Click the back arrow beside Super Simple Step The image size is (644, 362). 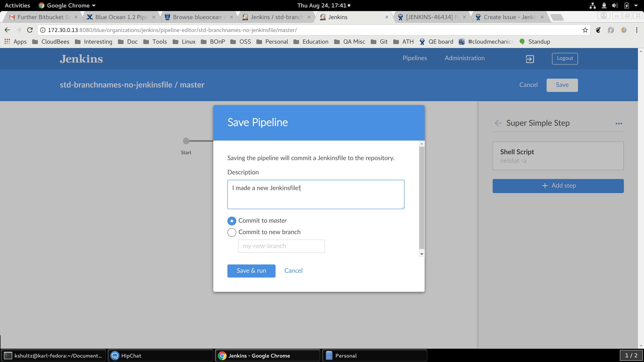pos(498,123)
